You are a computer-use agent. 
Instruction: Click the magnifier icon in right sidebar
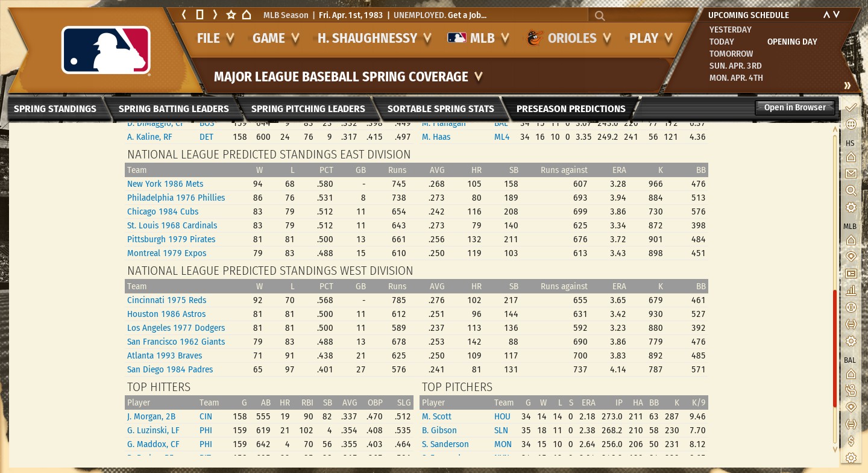(x=851, y=190)
